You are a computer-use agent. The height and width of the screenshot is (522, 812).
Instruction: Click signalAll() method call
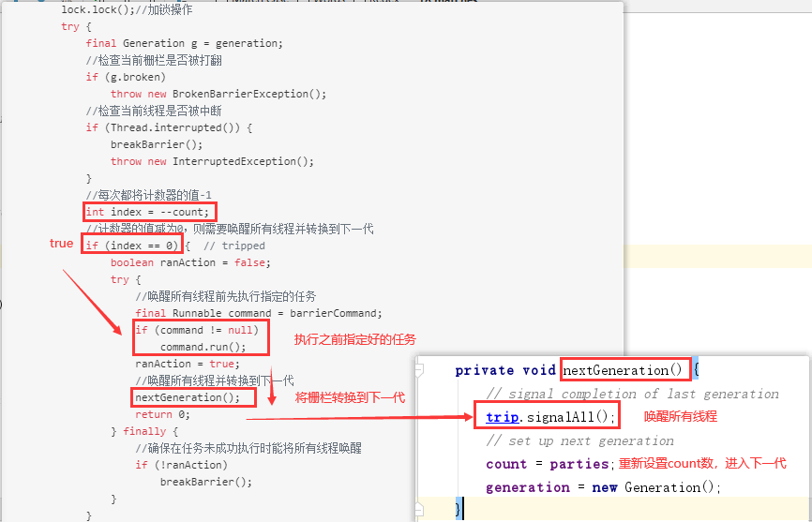[571, 417]
